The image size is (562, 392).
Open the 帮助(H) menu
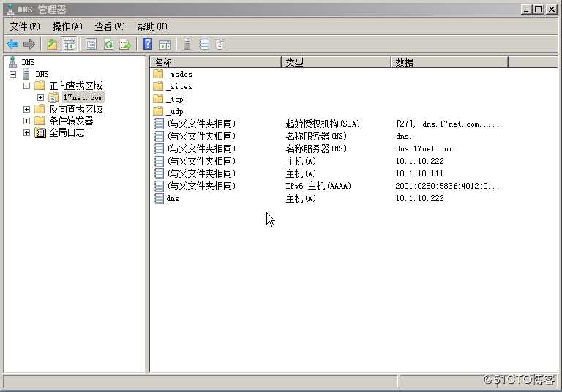click(152, 26)
